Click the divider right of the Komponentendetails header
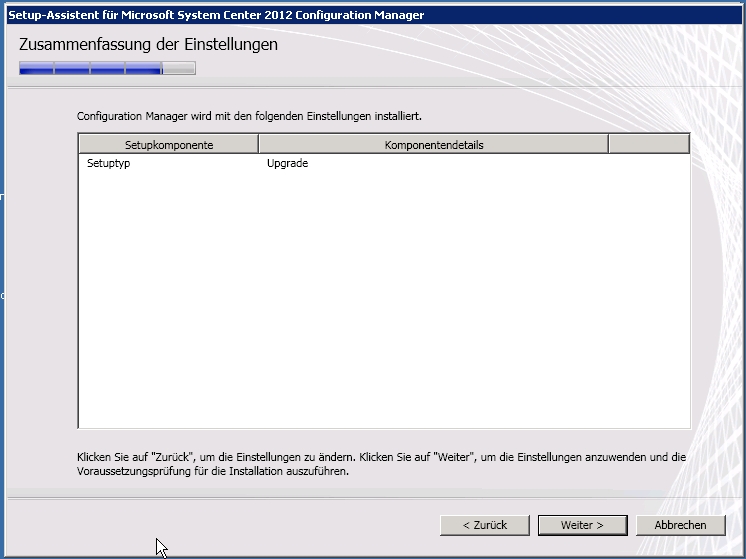This screenshot has width=746, height=559. point(608,145)
